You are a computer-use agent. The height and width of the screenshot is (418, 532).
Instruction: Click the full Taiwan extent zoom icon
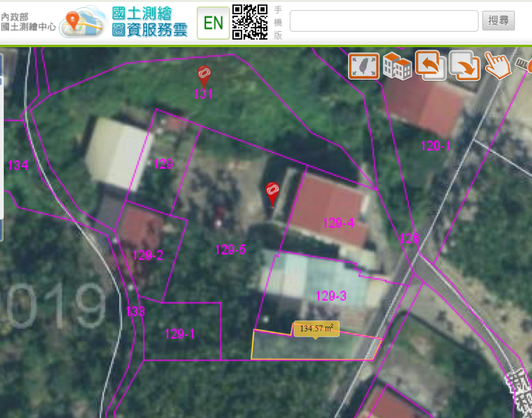[x=364, y=66]
